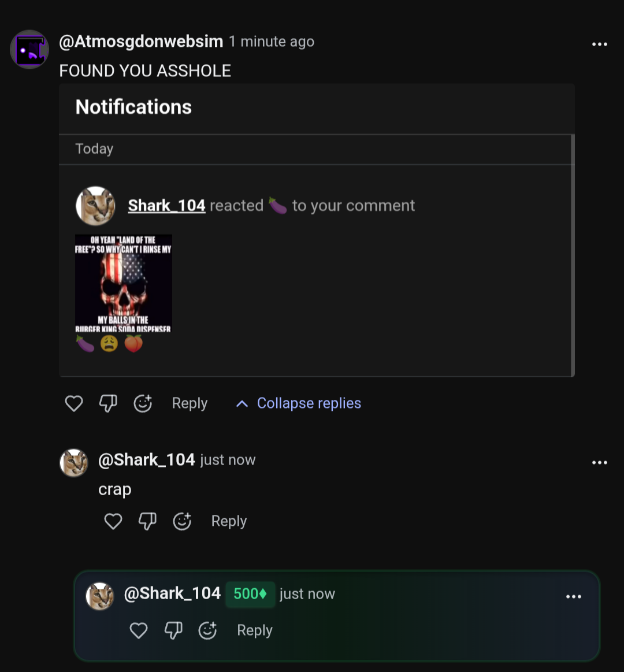Dislike the Atmosgdonwebsim comment

click(x=108, y=403)
